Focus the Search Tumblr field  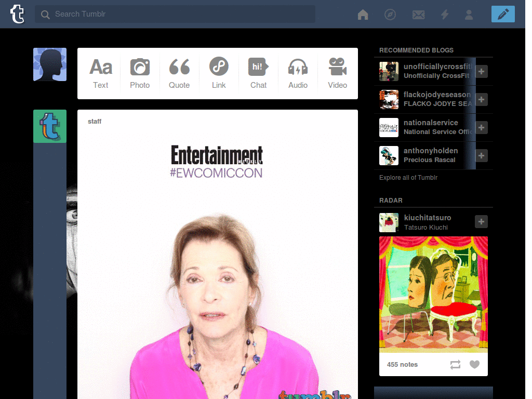tap(175, 14)
